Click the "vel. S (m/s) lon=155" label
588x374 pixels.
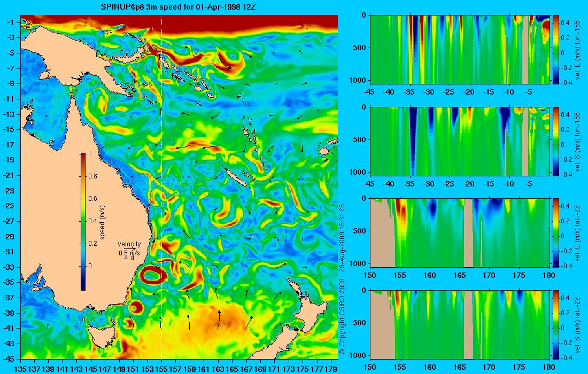(x=577, y=142)
